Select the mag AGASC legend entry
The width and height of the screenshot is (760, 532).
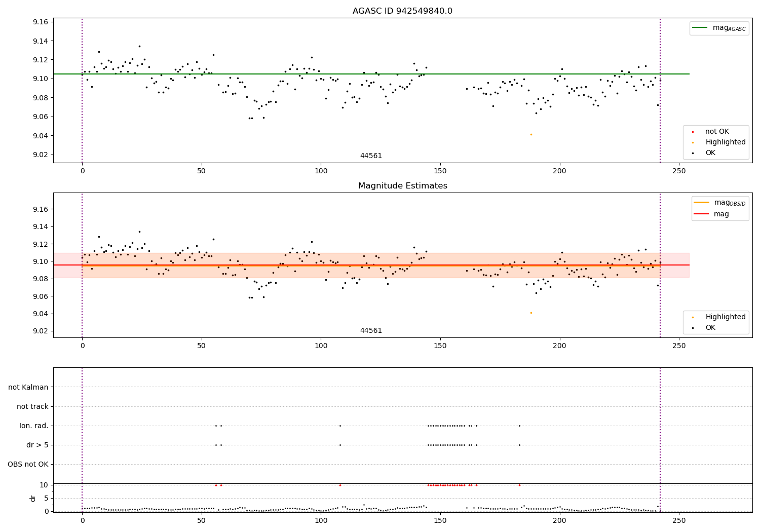click(x=719, y=28)
